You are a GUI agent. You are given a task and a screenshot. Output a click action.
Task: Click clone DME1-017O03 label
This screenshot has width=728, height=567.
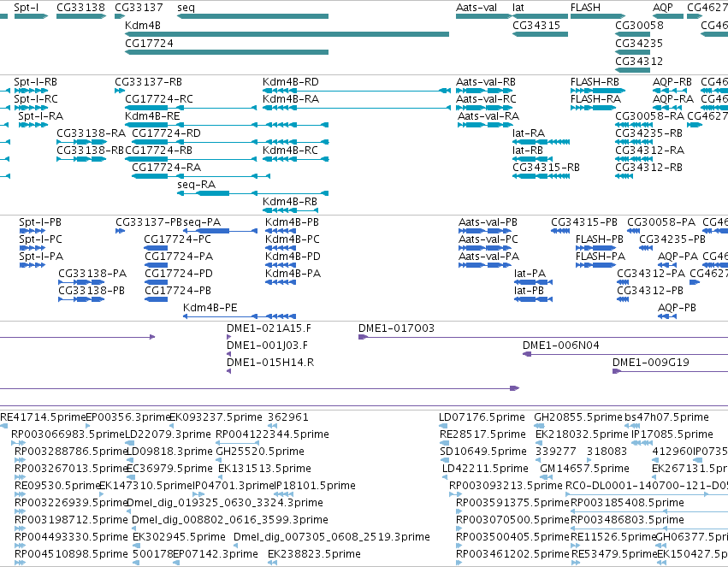point(396,328)
